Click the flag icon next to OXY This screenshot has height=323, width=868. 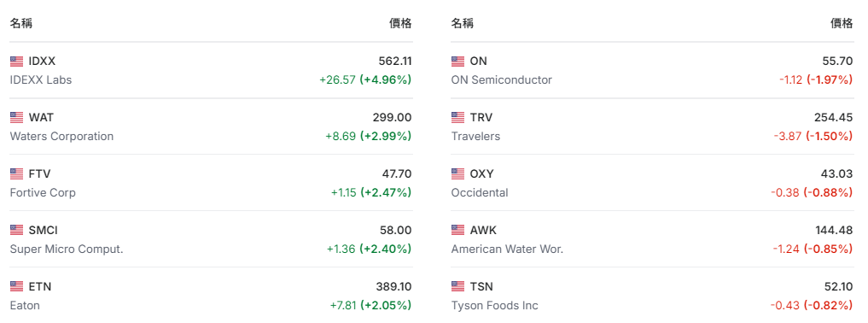[x=457, y=174]
